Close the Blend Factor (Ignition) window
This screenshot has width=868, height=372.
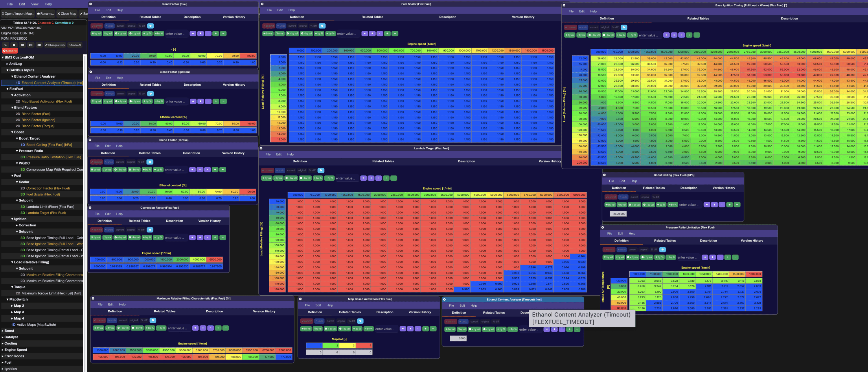[x=91, y=72]
